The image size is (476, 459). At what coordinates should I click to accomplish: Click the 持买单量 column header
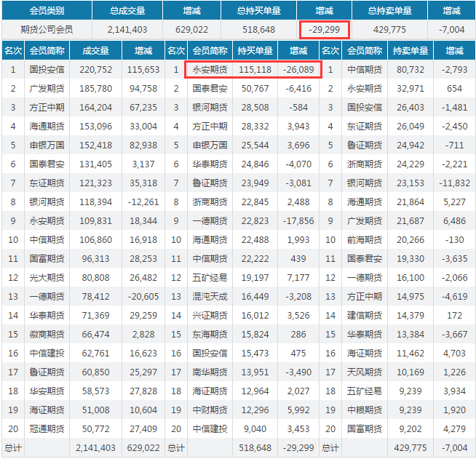click(x=255, y=50)
